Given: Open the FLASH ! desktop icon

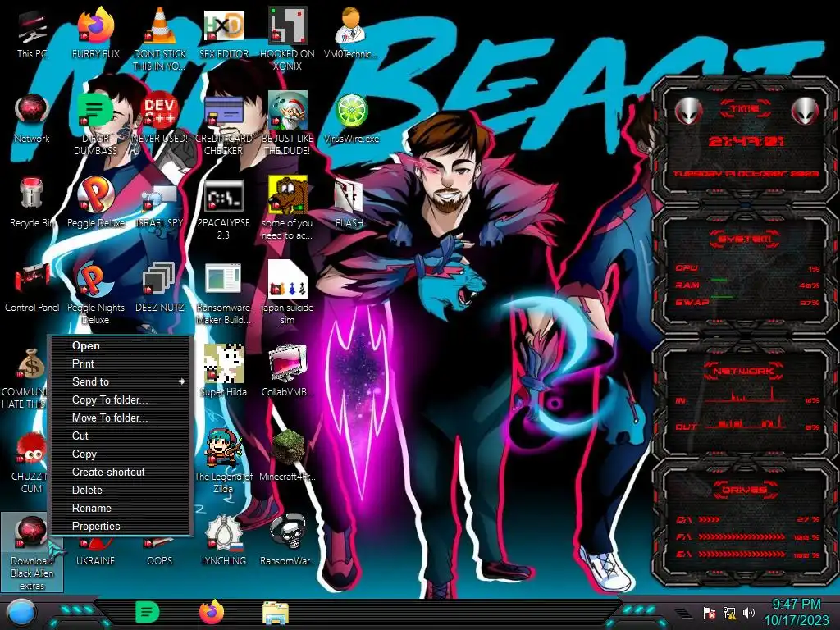Looking at the screenshot, I should click(x=351, y=203).
